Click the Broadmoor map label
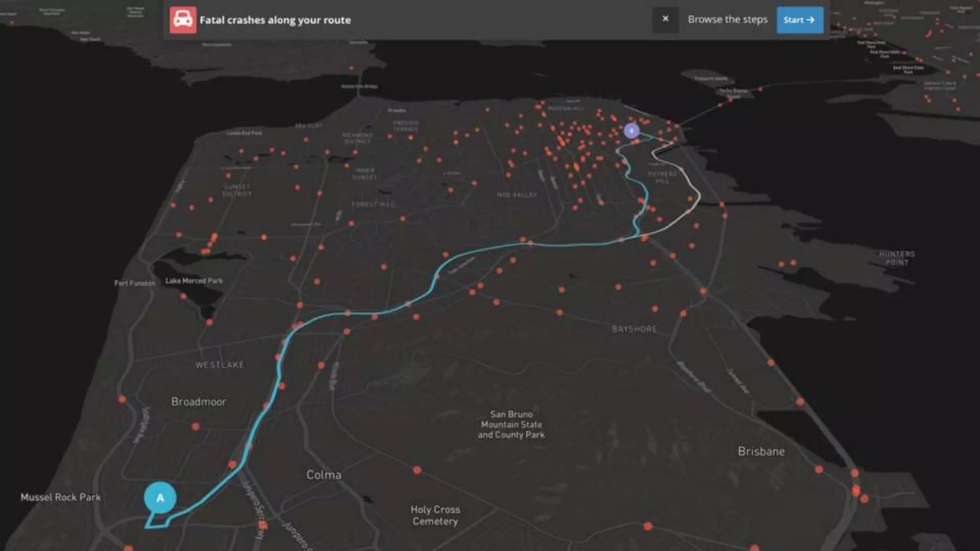 click(x=199, y=402)
